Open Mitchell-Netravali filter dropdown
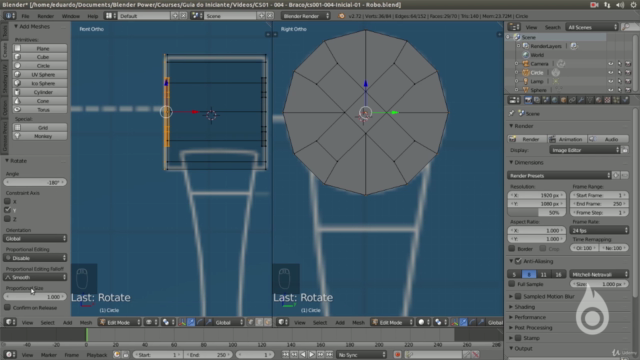This screenshot has width=640, height=360. (x=599, y=274)
